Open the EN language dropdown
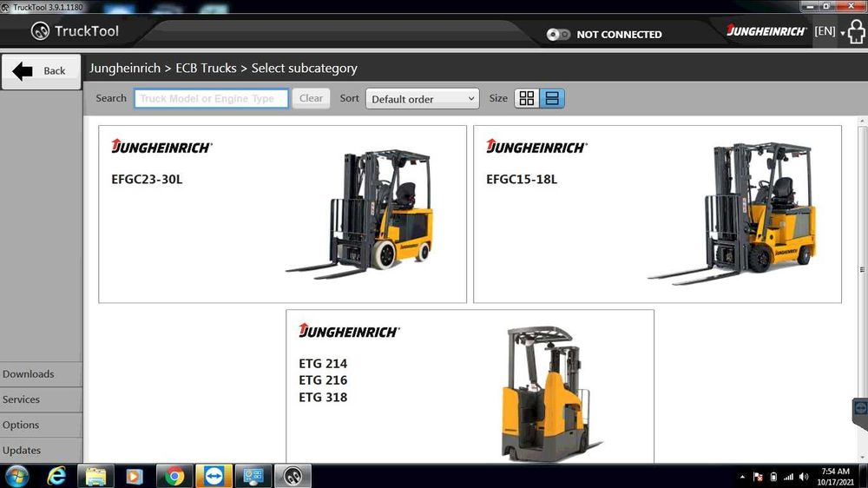 tap(829, 31)
